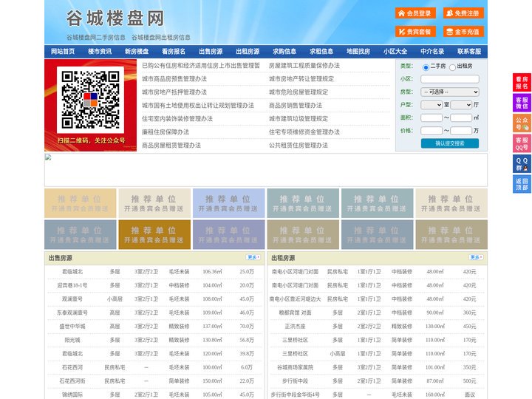Open the 中介名录 nav item
This screenshot has width=532, height=399.
(432, 51)
